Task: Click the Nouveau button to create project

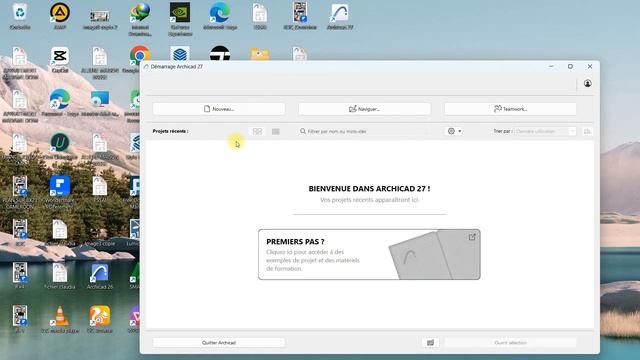Action: click(219, 109)
